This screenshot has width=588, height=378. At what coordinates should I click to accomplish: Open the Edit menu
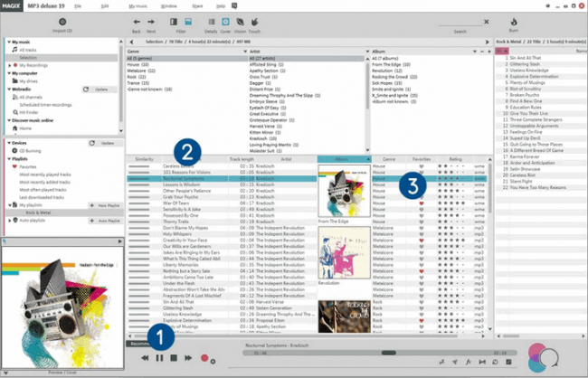click(105, 6)
